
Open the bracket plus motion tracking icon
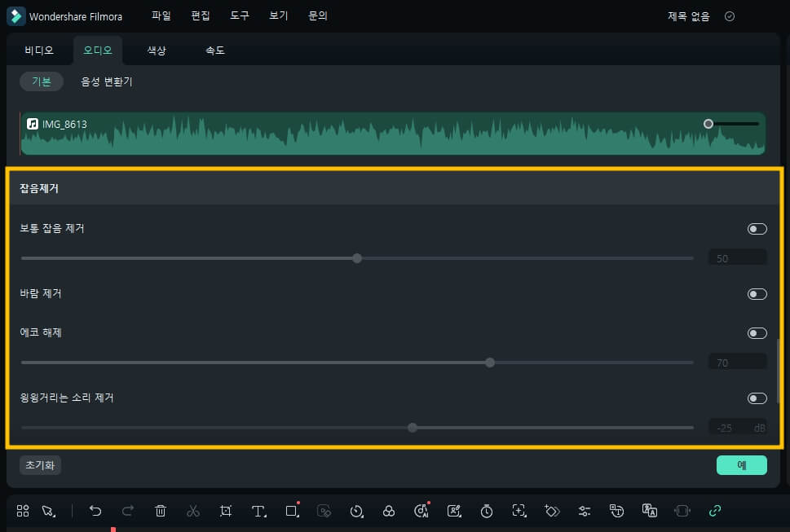point(519,511)
